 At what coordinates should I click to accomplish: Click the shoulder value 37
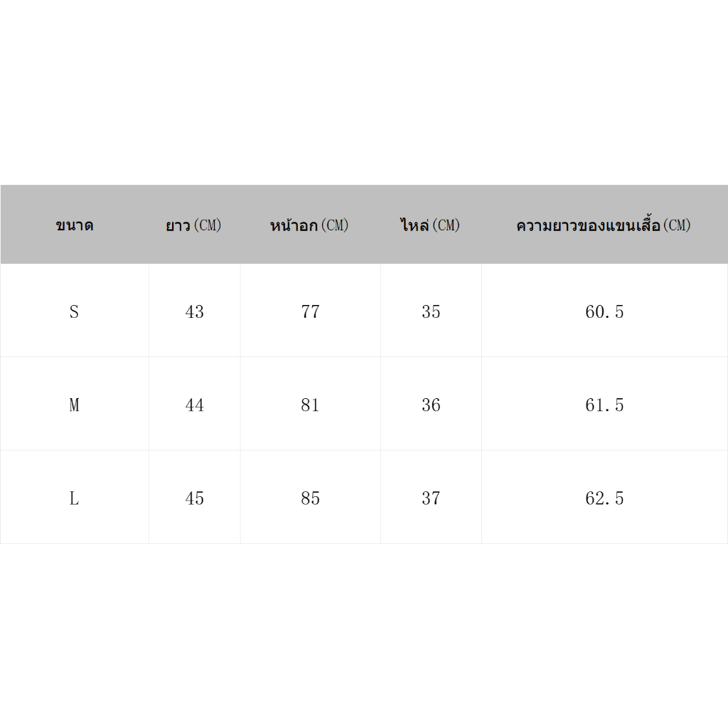[431, 498]
